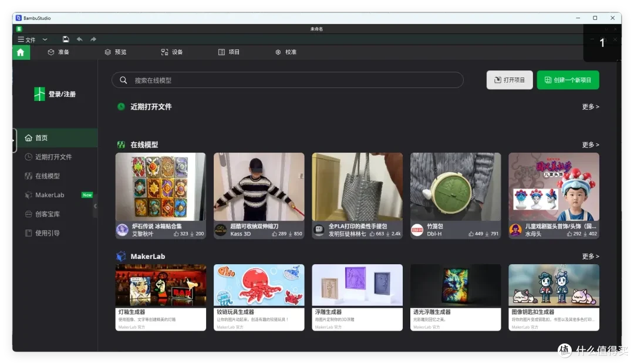634x364 pixels.
Task: Select 首页 in the sidebar
Action: [x=55, y=138]
